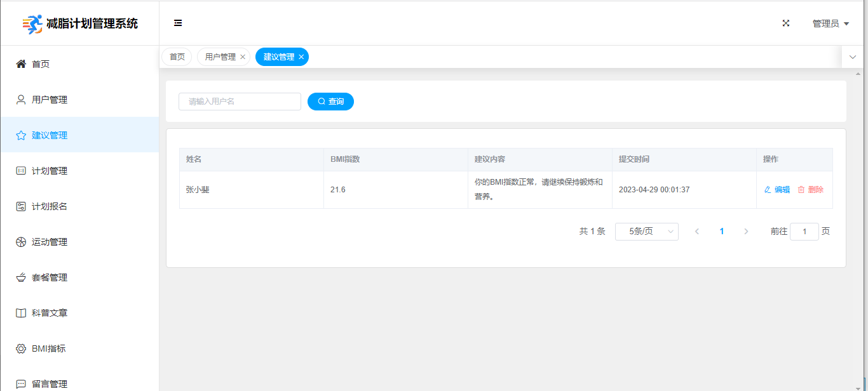This screenshot has width=868, height=391.
Task: Toggle sidebar collapse with the hamburger icon
Action: 178,23
